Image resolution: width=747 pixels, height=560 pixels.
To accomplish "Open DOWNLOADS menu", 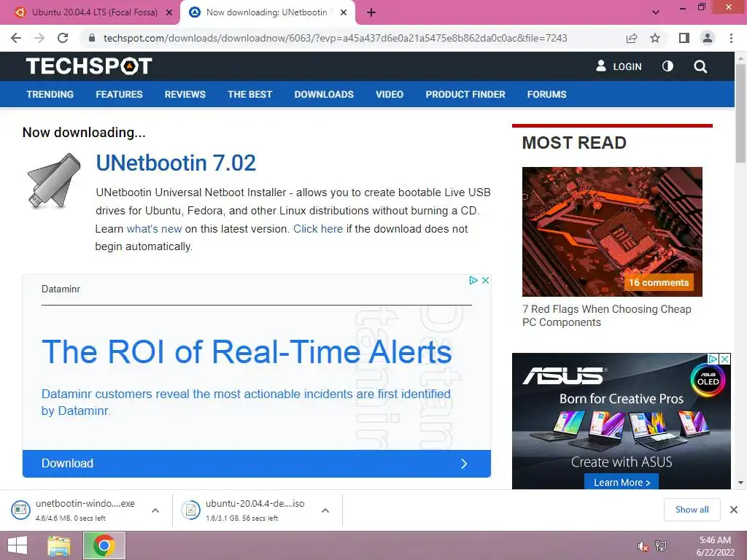I will [x=324, y=94].
